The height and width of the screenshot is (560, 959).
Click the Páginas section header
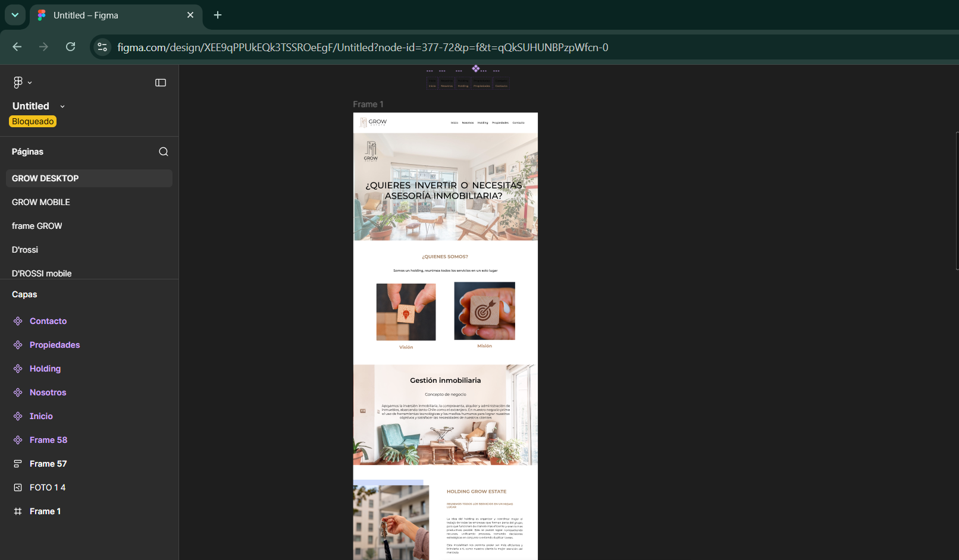tap(27, 152)
